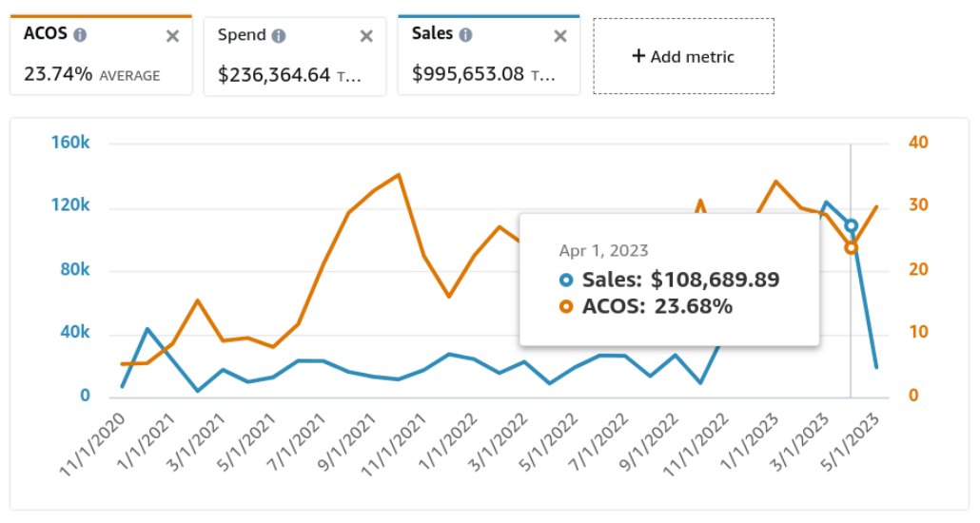
Task: Remove the ACOS metric with its X
Action: coord(172,36)
